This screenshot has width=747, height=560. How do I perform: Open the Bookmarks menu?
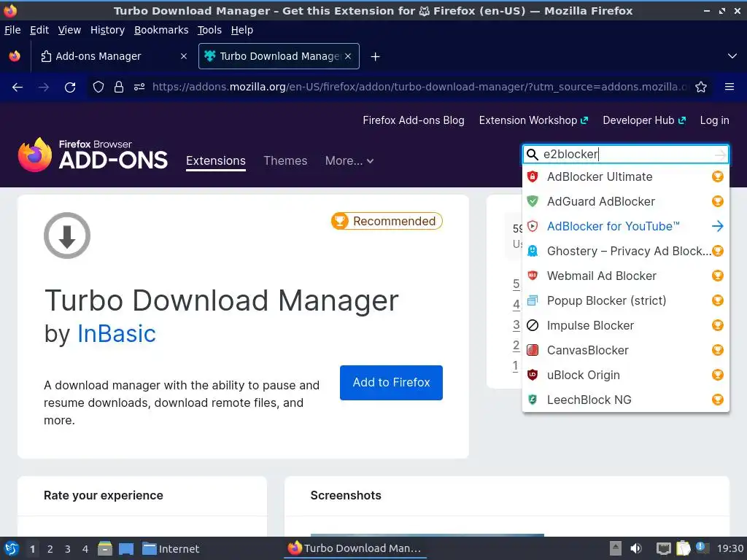[161, 30]
